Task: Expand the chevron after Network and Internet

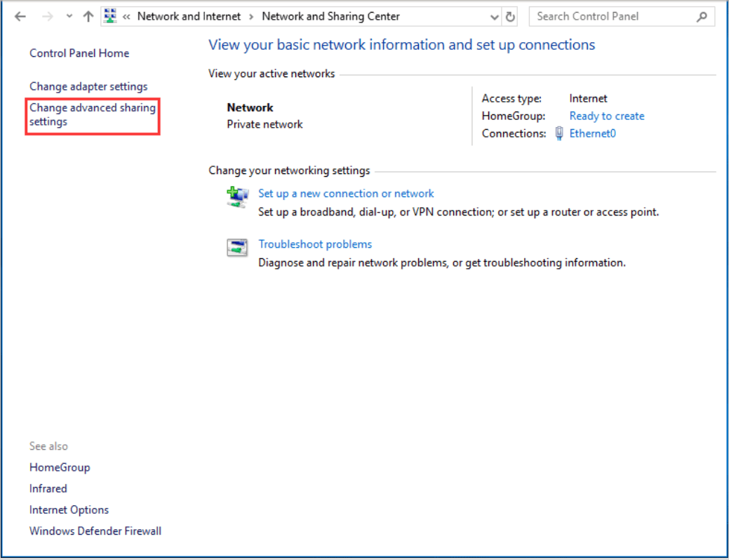Action: (x=251, y=17)
